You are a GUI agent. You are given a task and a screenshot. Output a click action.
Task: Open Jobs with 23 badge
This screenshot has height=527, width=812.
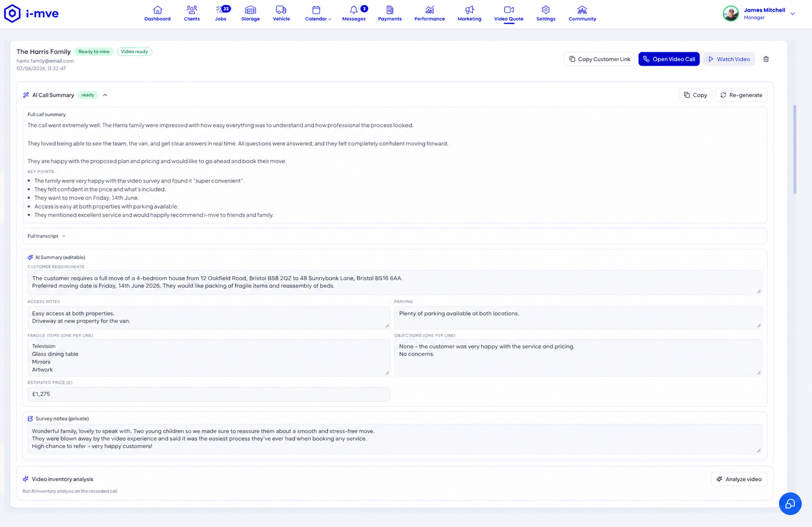tap(221, 13)
